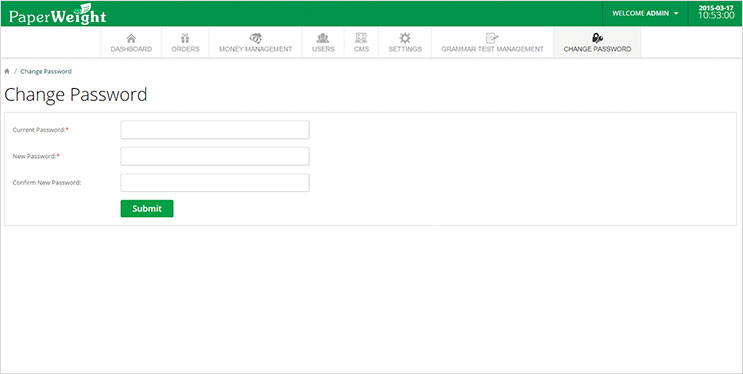Click the green Submit button
The height and width of the screenshot is (374, 743).
pos(147,209)
